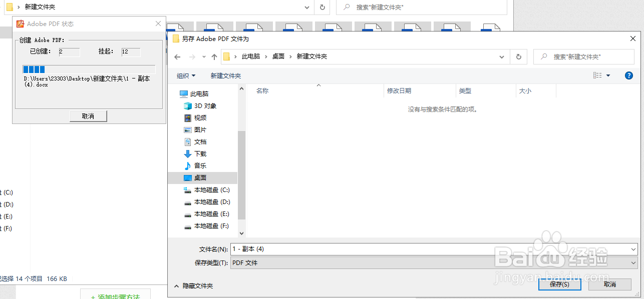Click 取消 button in Save dialog
Image resolution: width=644 pixels, height=299 pixels.
tap(610, 284)
